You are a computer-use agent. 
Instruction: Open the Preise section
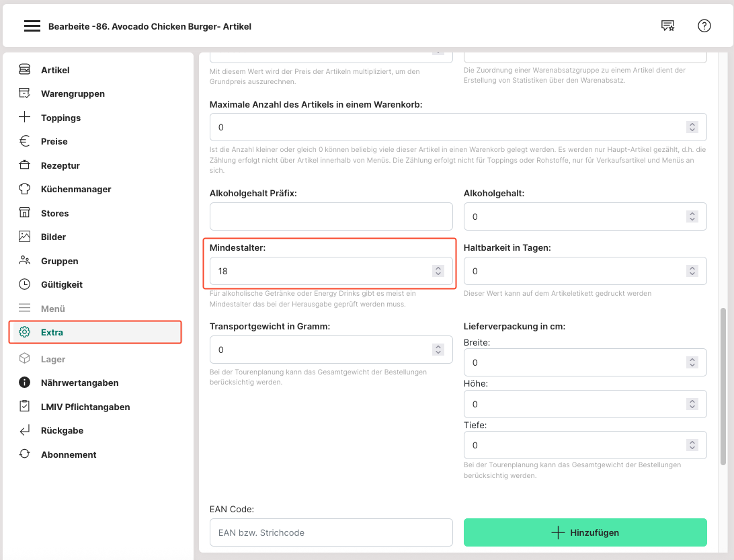[x=54, y=141]
